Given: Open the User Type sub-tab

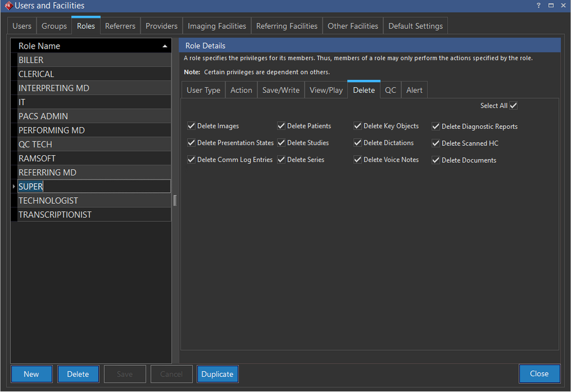Looking at the screenshot, I should click(203, 90).
